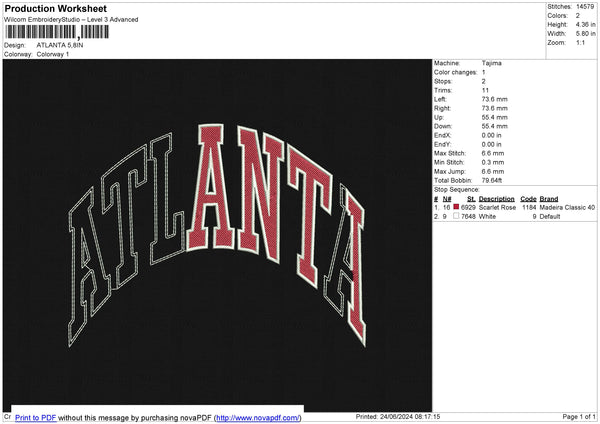Click the barcode under the worksheet title
This screenshot has height=424, width=600.
[57, 32]
